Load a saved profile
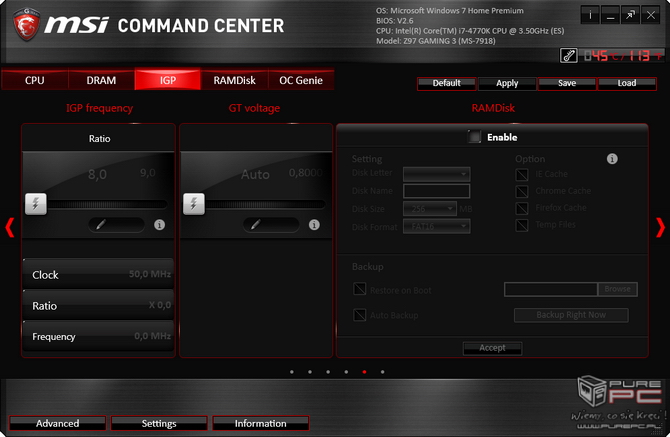This screenshot has width=670, height=437. pos(627,83)
